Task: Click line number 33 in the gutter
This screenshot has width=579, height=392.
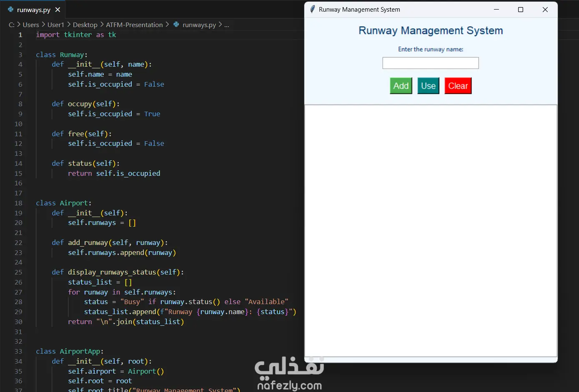Action: pyautogui.click(x=18, y=351)
